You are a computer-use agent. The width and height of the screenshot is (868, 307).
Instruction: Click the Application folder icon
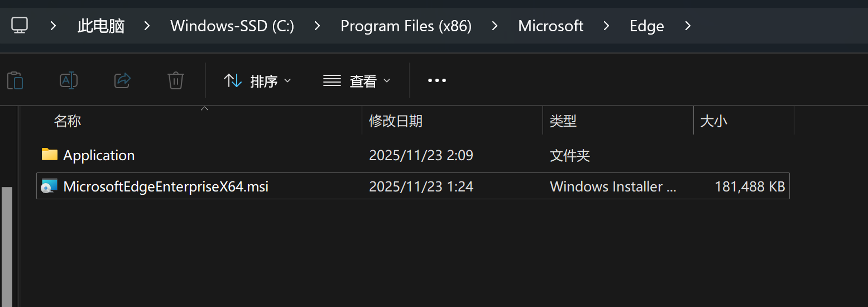(50, 155)
